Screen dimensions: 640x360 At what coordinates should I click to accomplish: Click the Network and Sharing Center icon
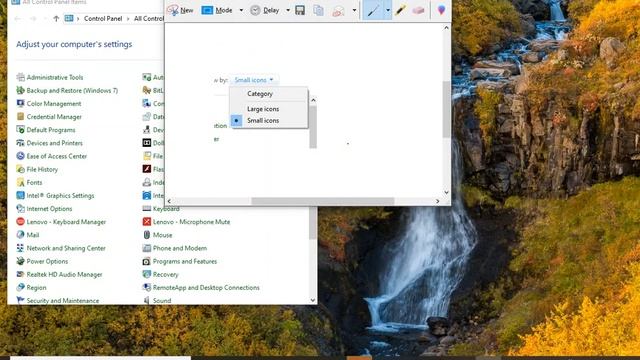pyautogui.click(x=20, y=248)
